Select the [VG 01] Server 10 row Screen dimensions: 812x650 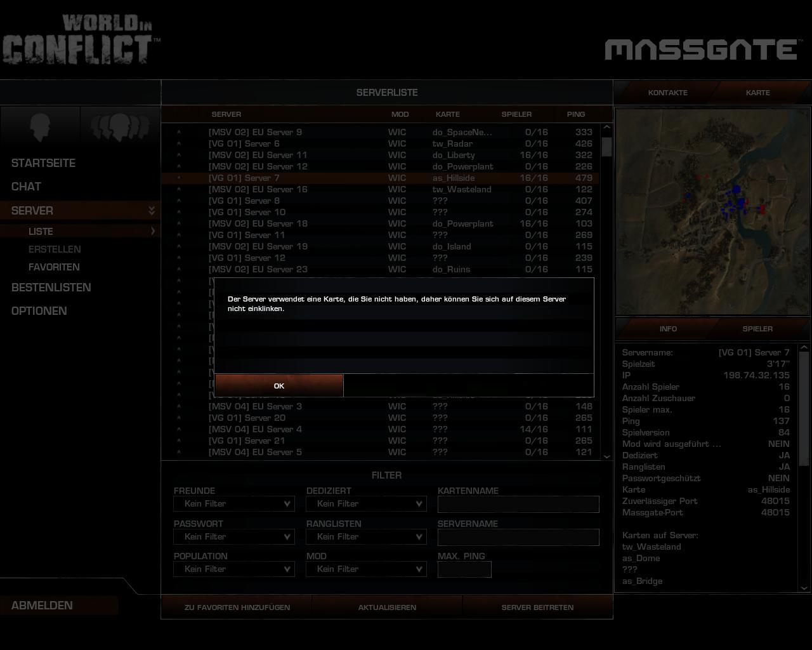(380, 212)
